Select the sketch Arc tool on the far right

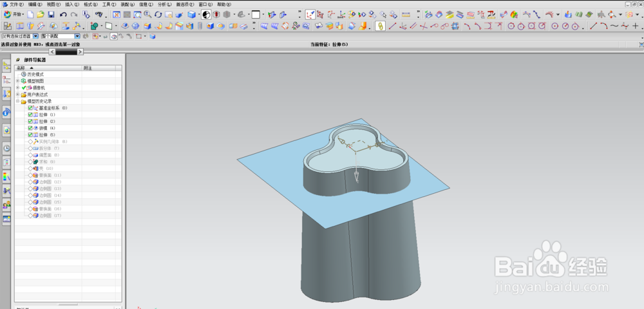[x=603, y=26]
